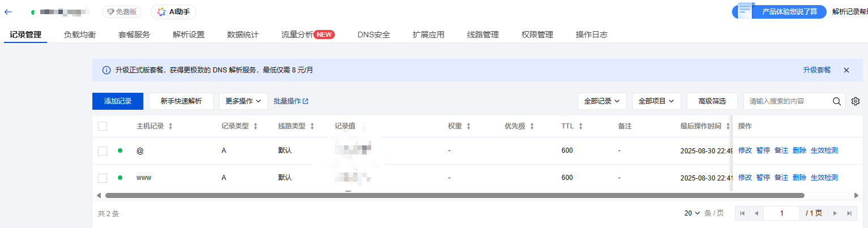Image resolution: width=868 pixels, height=228 pixels.
Task: Open the 套餐服务 tab
Action: 134,35
